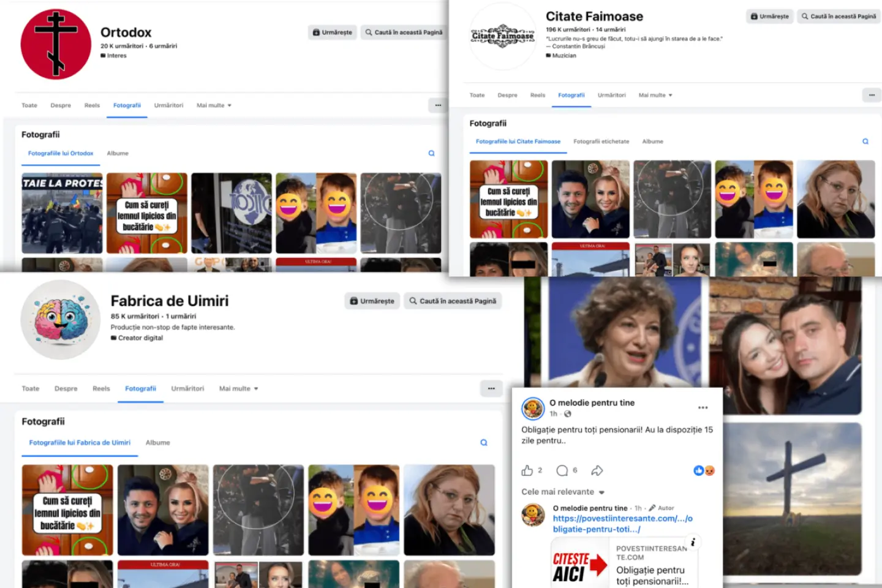The image size is (882, 588).
Task: Open three-dots menu on Fabrica de Uimiri page
Action: click(x=491, y=388)
